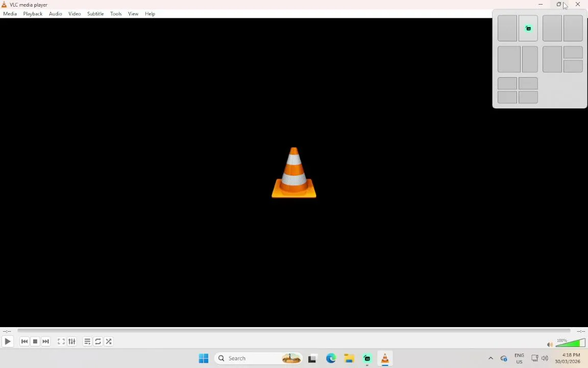Screen dimensions: 588x368
Task: Click the seek bar above controls
Action: (x=294, y=331)
